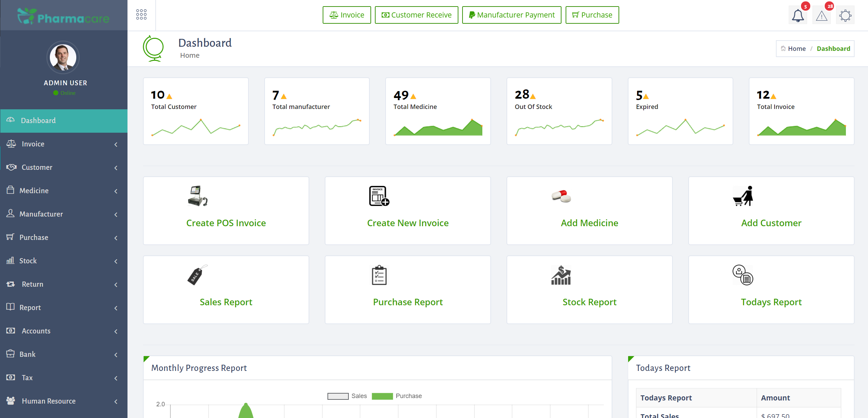The width and height of the screenshot is (868, 418).
Task: Click the Customer Receive button
Action: click(x=416, y=15)
